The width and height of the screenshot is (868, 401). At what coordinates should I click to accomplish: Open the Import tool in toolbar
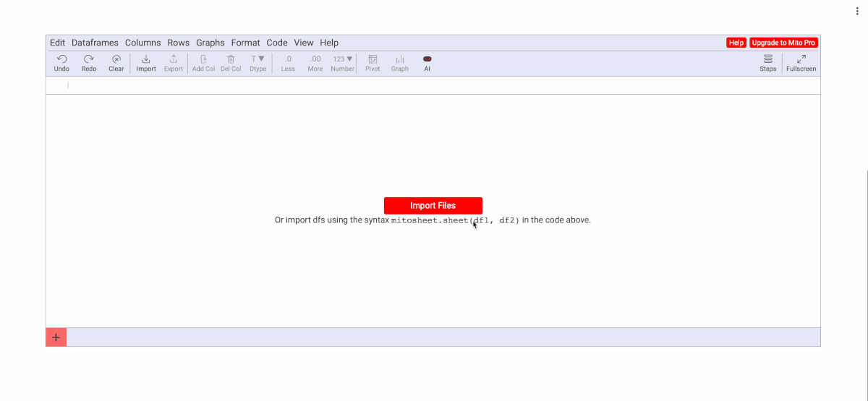click(x=146, y=63)
